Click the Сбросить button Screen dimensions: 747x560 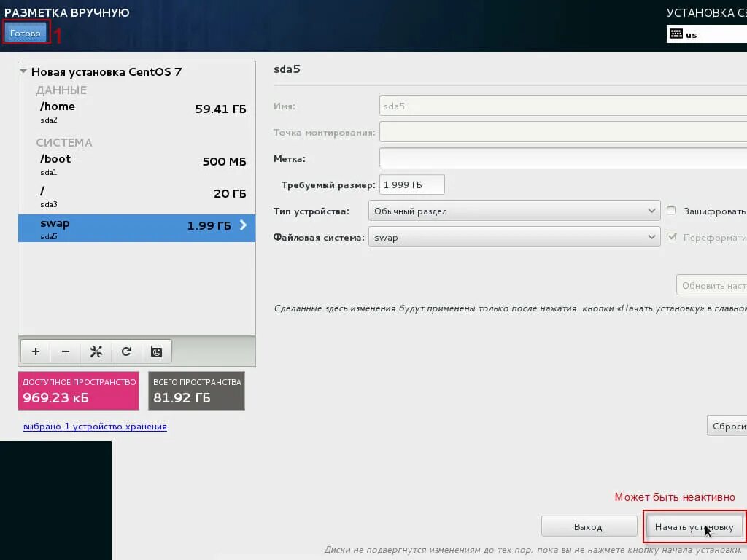(x=727, y=426)
